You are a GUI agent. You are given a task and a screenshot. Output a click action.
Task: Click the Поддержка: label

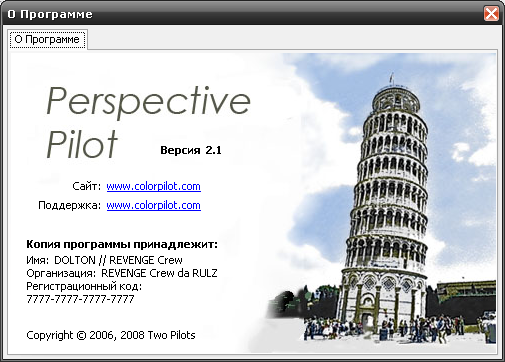point(69,205)
